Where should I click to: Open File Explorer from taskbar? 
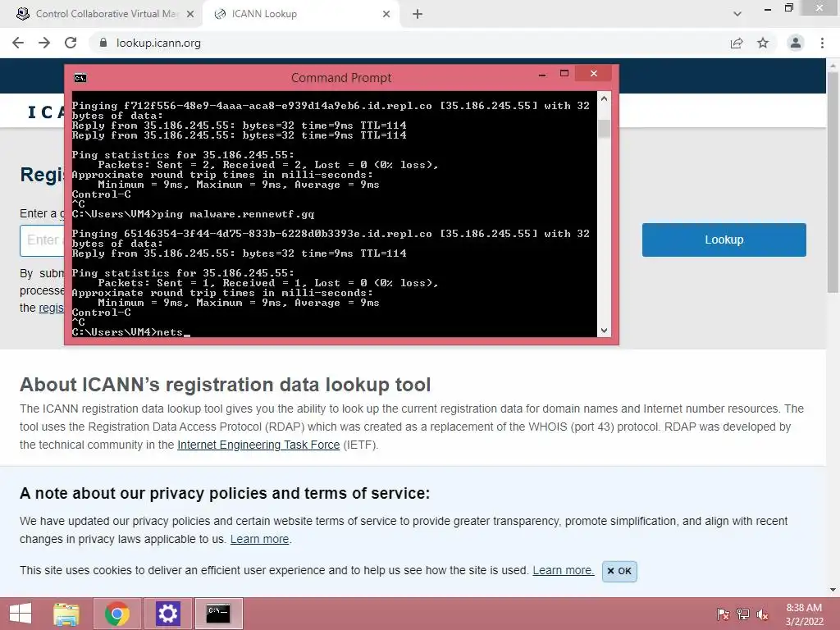(66, 614)
